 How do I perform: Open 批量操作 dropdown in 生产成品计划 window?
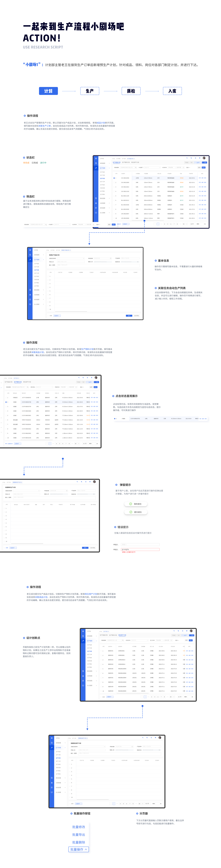[126, 224]
